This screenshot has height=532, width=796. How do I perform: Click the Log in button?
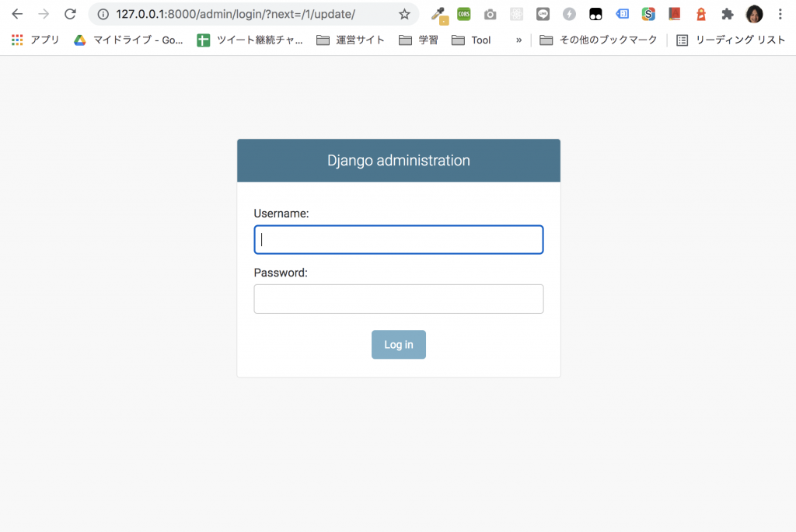399,345
